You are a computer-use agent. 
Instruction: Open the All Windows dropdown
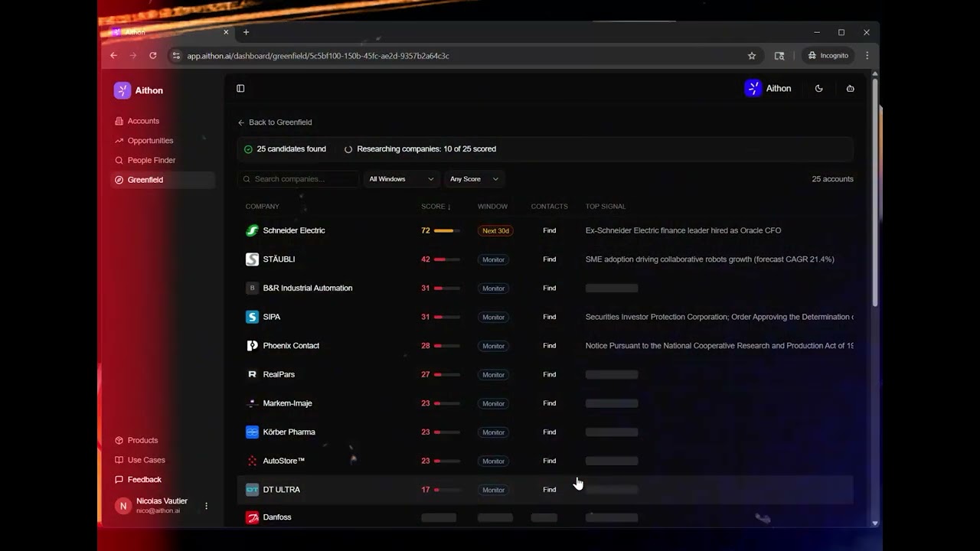pos(401,179)
